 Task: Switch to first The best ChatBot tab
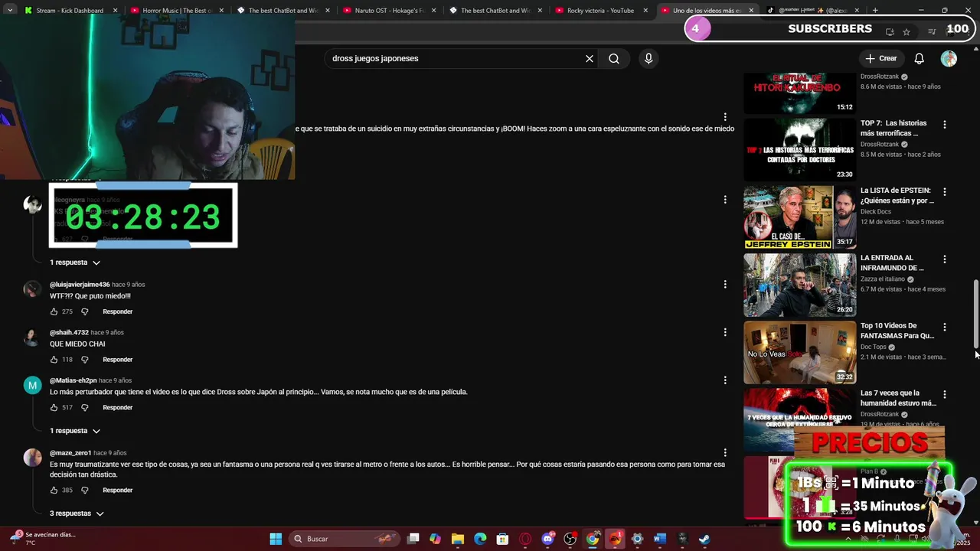[283, 11]
